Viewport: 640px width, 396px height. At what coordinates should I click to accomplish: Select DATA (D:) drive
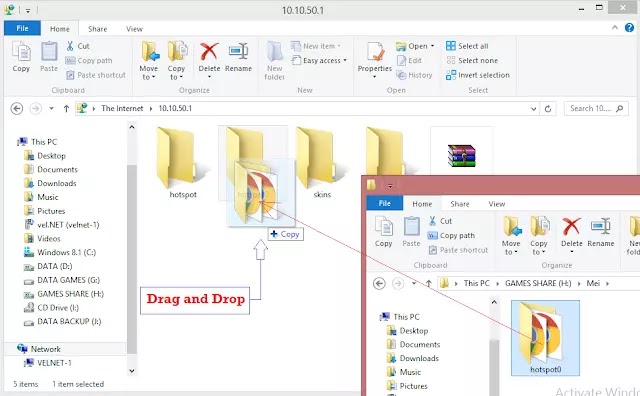pos(48,266)
